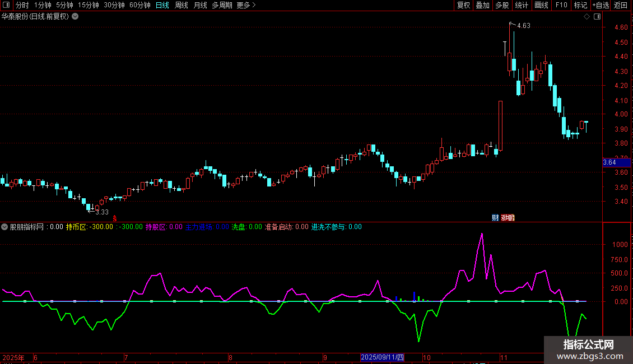633x364 pixels.
Task: Open the 复权 adjustment menu
Action: (463, 5)
